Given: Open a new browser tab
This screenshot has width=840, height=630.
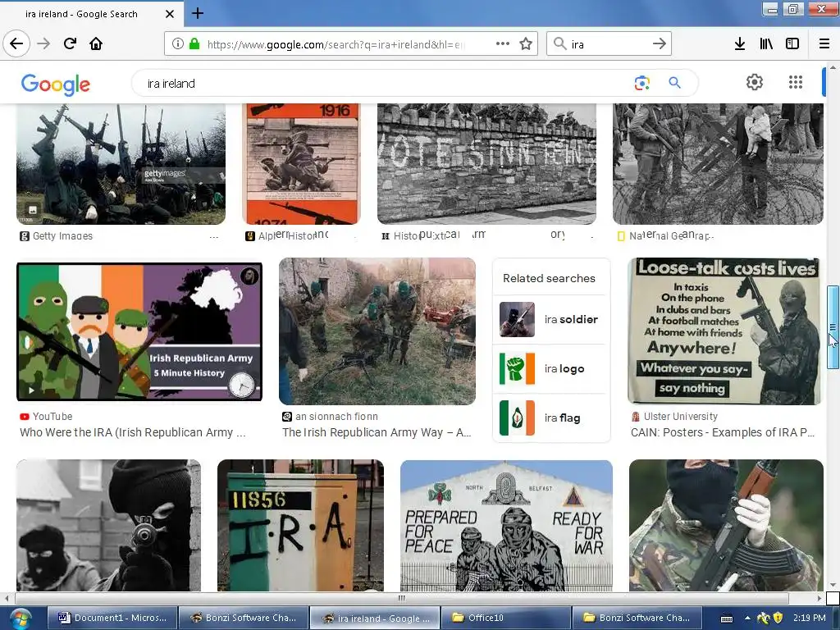Looking at the screenshot, I should (197, 13).
